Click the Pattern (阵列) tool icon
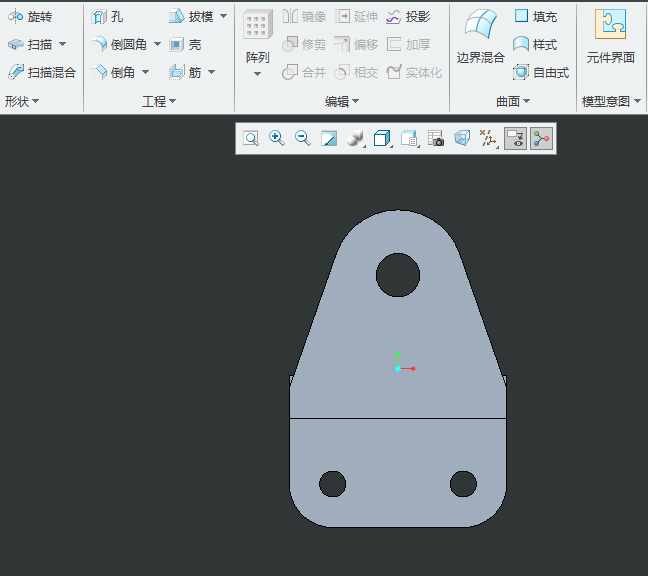 click(257, 24)
